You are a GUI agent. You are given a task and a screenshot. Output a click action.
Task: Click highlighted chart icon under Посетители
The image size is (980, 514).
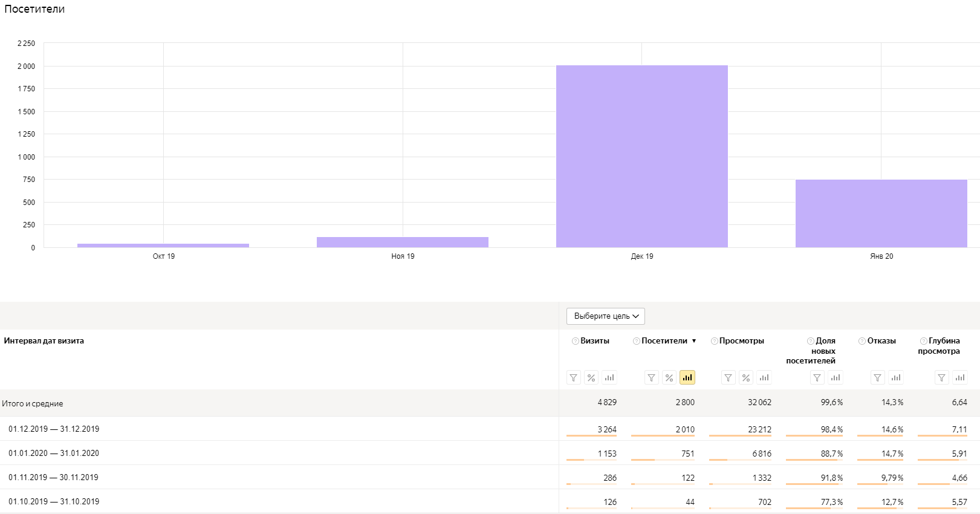(687, 378)
